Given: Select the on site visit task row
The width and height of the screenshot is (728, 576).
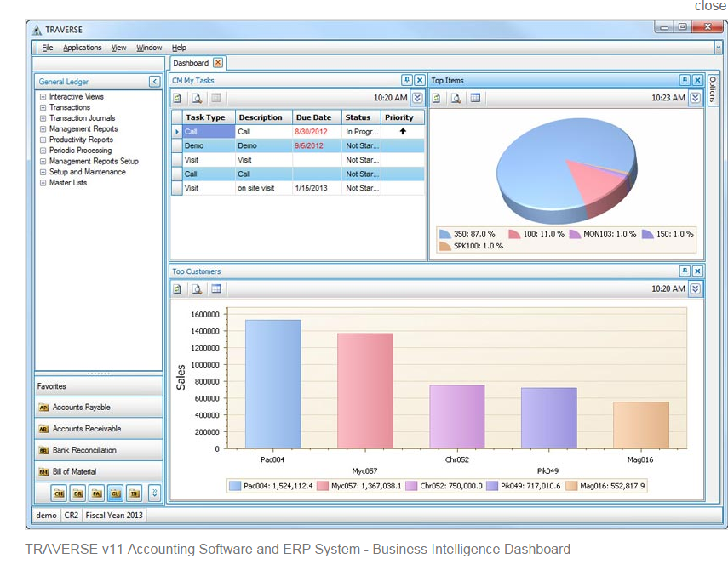Looking at the screenshot, I should coord(298,188).
